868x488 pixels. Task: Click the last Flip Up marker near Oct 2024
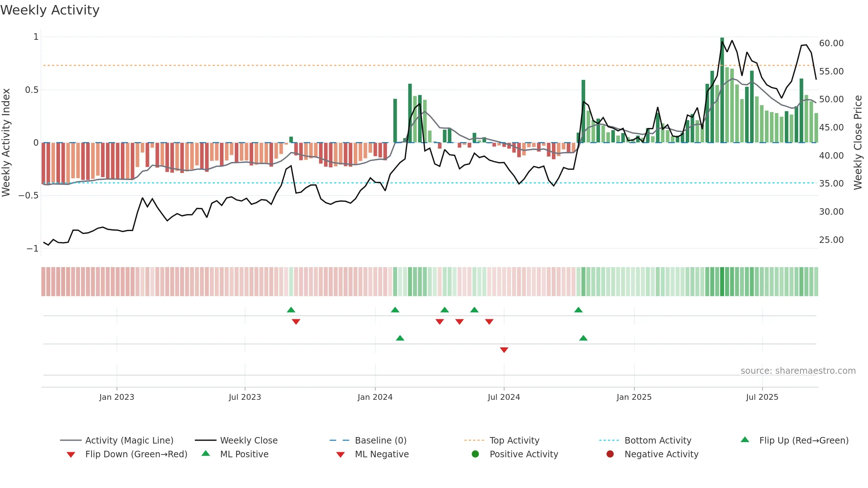pyautogui.click(x=578, y=310)
